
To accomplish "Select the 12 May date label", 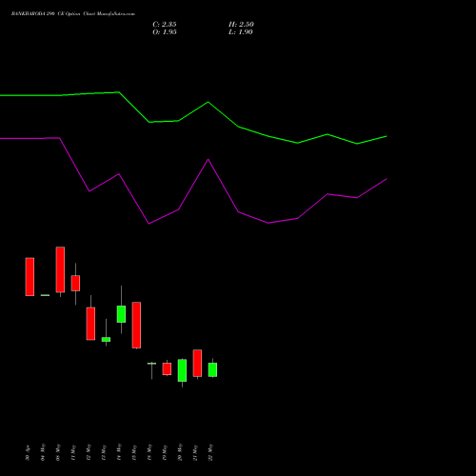I will 89,452.
